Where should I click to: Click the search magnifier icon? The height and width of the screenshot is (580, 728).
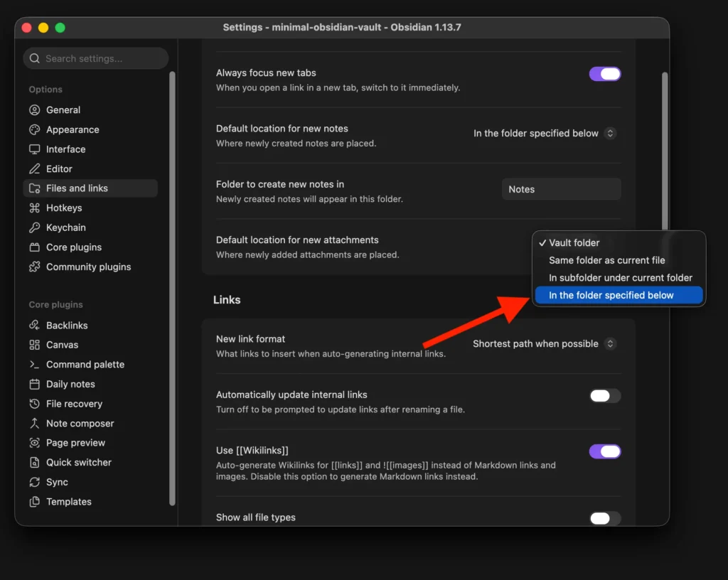[x=34, y=58]
